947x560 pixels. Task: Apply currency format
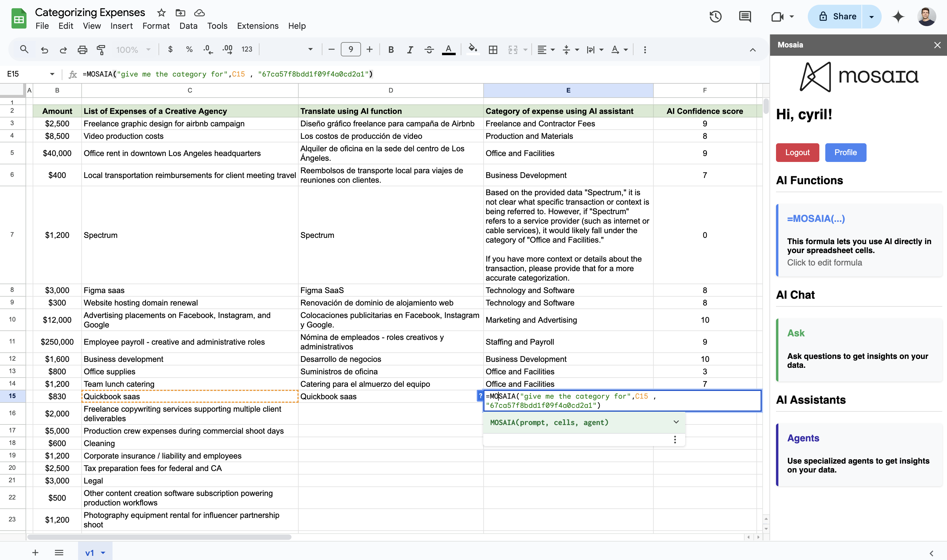coord(170,50)
